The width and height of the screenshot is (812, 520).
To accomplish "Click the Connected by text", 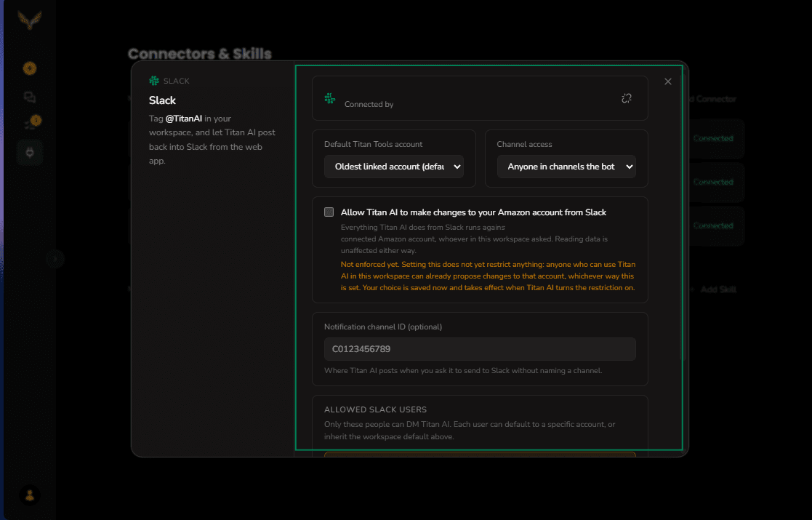I will click(x=369, y=104).
